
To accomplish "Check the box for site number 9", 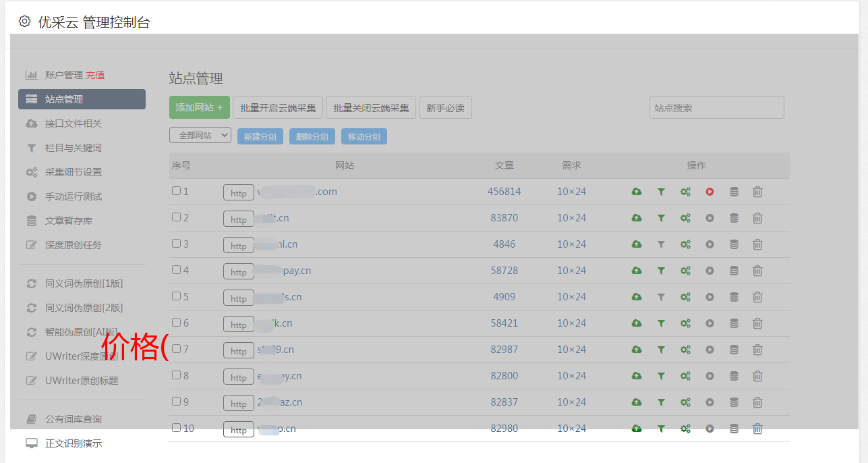I will 176,402.
